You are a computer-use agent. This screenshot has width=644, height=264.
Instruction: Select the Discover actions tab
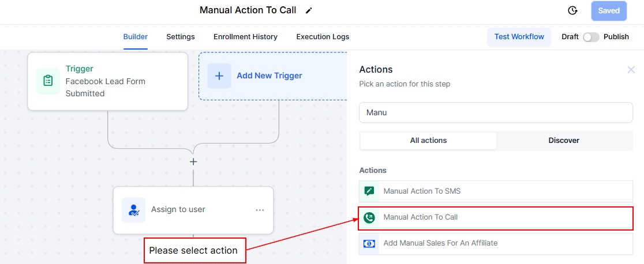click(564, 141)
